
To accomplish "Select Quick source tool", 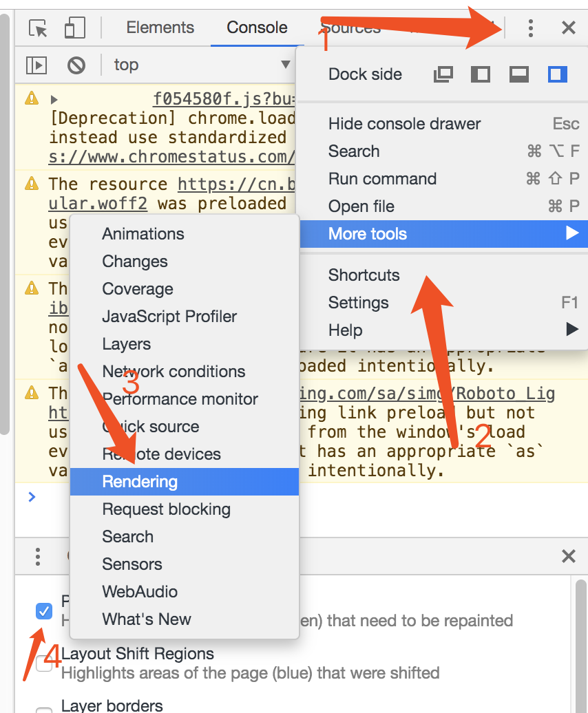I will (x=185, y=427).
